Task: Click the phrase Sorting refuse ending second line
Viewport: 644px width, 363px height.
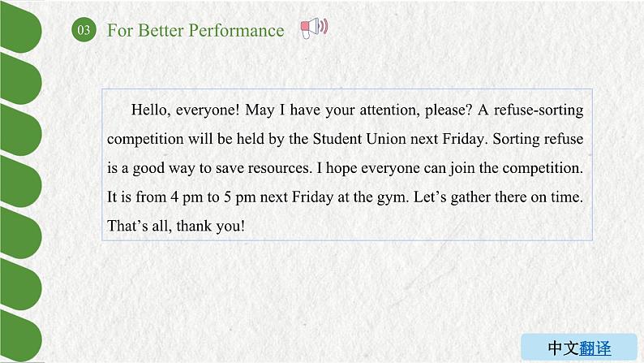Action: 538,139
